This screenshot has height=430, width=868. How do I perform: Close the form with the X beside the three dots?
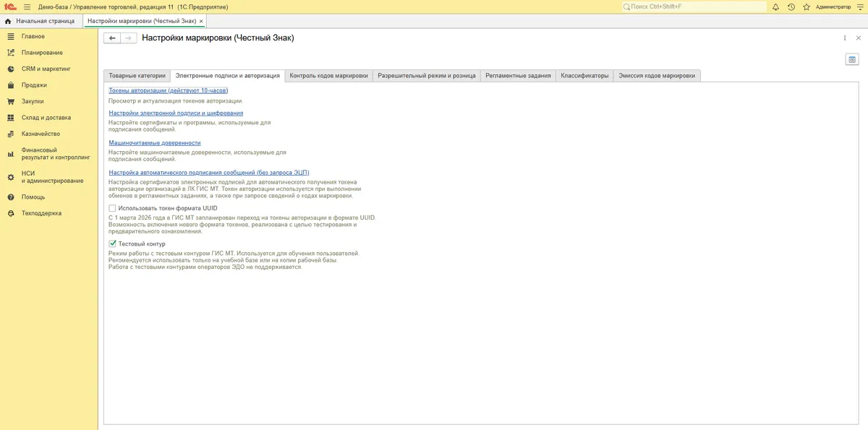point(859,38)
